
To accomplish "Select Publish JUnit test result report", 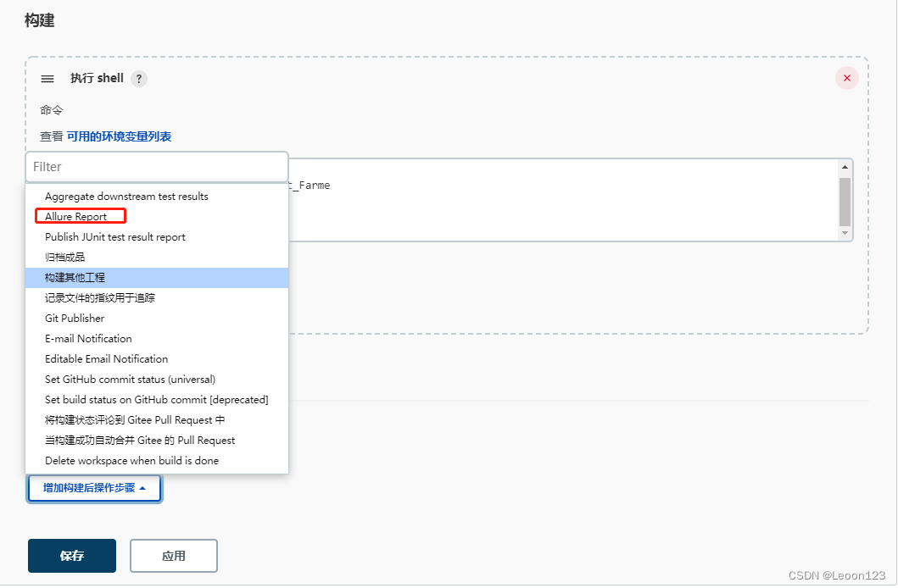I will (156, 236).
